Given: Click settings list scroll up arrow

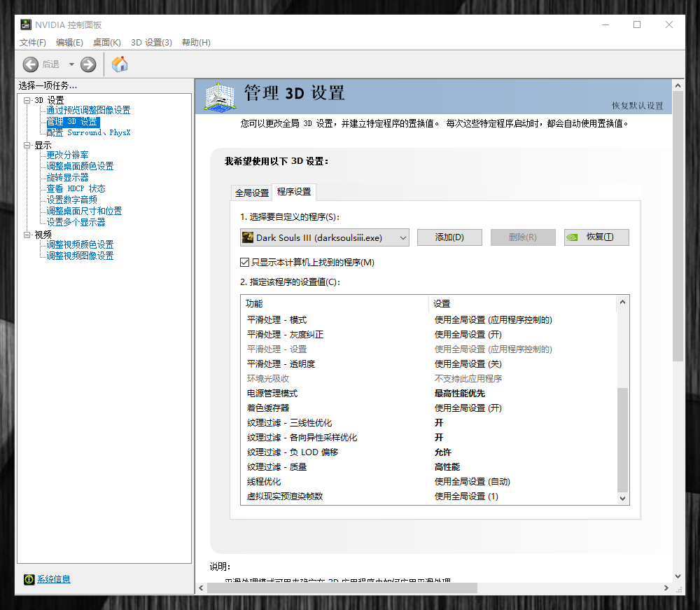Looking at the screenshot, I should (x=622, y=303).
